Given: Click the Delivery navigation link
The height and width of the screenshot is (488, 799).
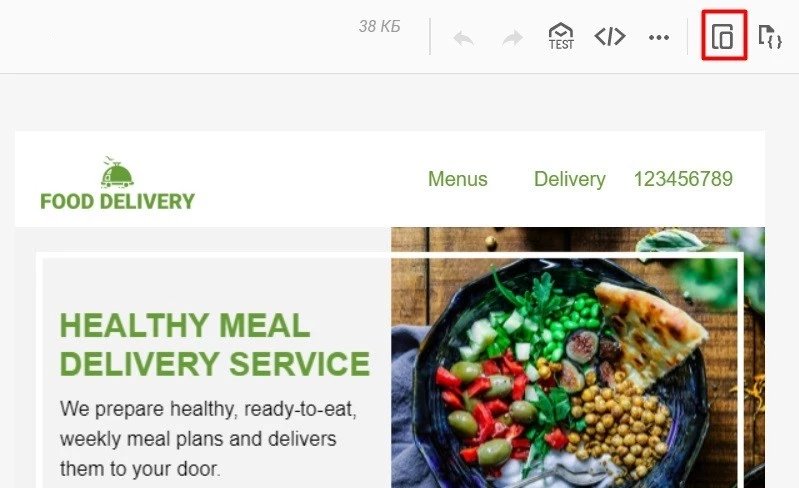Looking at the screenshot, I should click(x=570, y=179).
